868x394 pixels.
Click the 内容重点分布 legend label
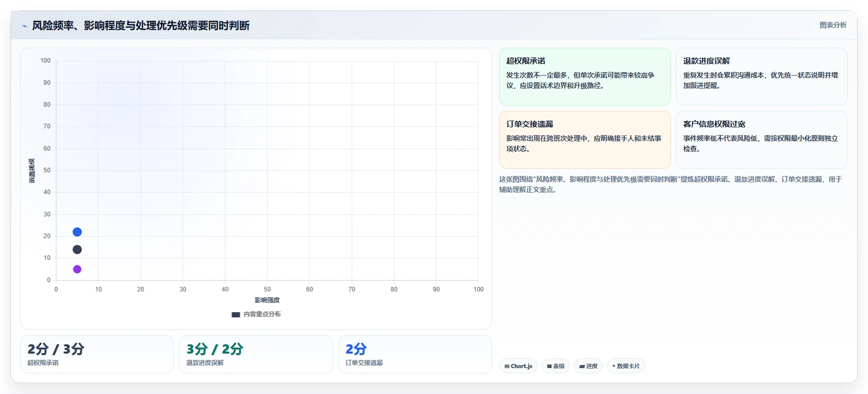[262, 314]
